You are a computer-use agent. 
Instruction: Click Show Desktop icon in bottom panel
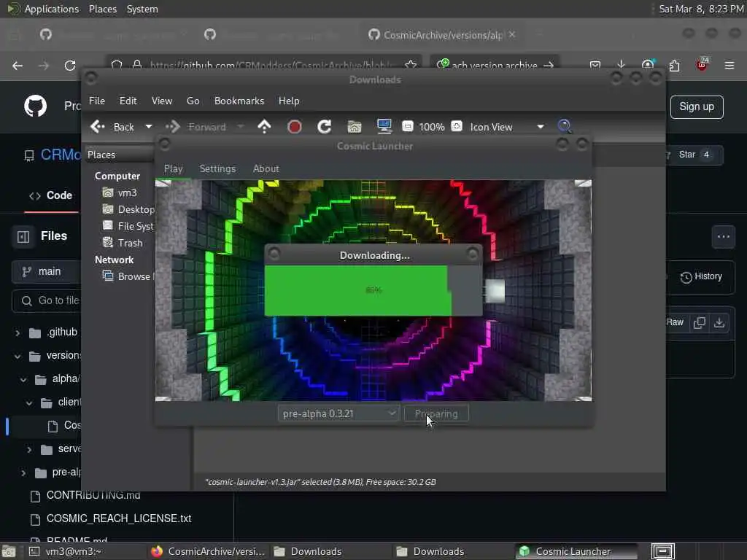click(9, 551)
